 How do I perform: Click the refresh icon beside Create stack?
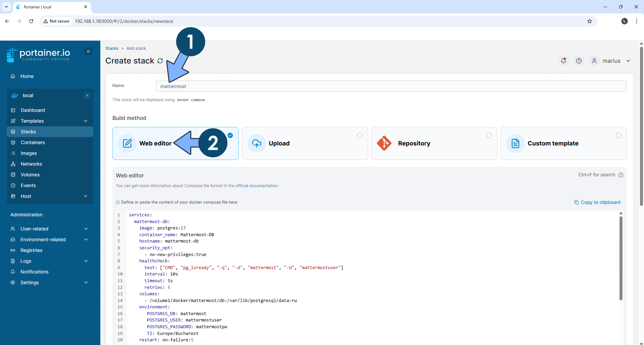(160, 61)
